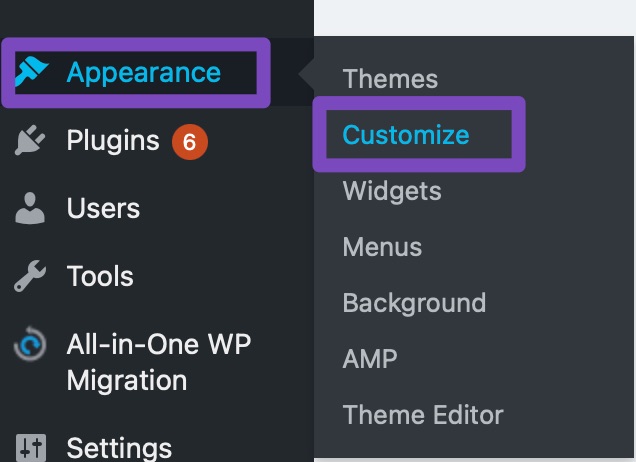Click the Settings sliders icon
Viewport: 636px width, 462px height.
pos(30,447)
